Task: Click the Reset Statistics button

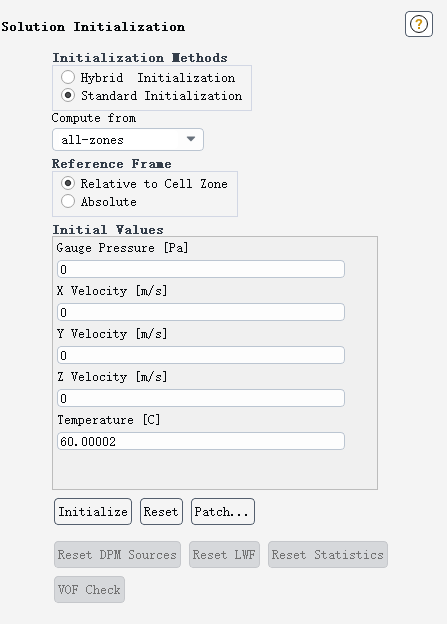Action: pos(328,554)
